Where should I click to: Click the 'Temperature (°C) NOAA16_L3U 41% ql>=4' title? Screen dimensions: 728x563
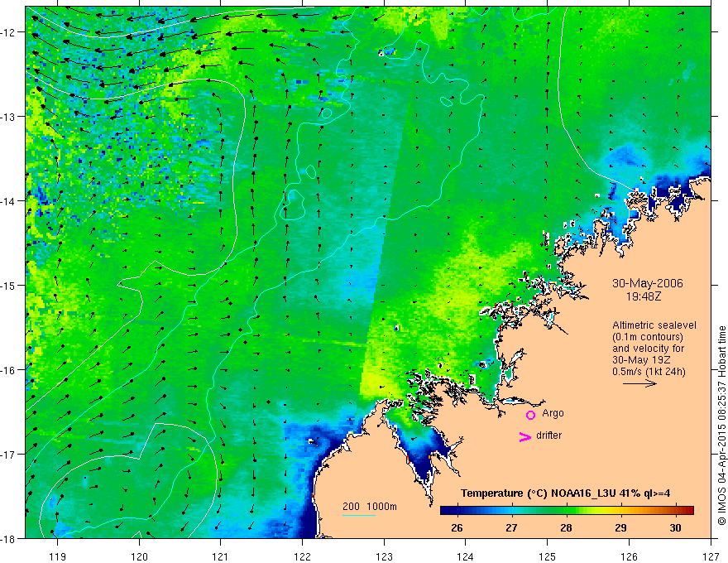click(x=565, y=493)
